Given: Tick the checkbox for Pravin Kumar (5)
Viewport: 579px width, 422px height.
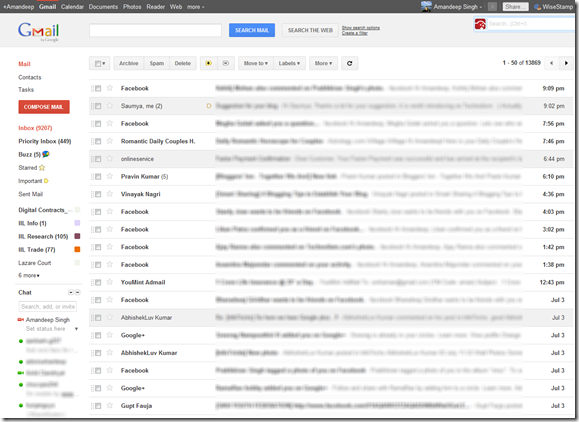Looking at the screenshot, I should pyautogui.click(x=98, y=176).
